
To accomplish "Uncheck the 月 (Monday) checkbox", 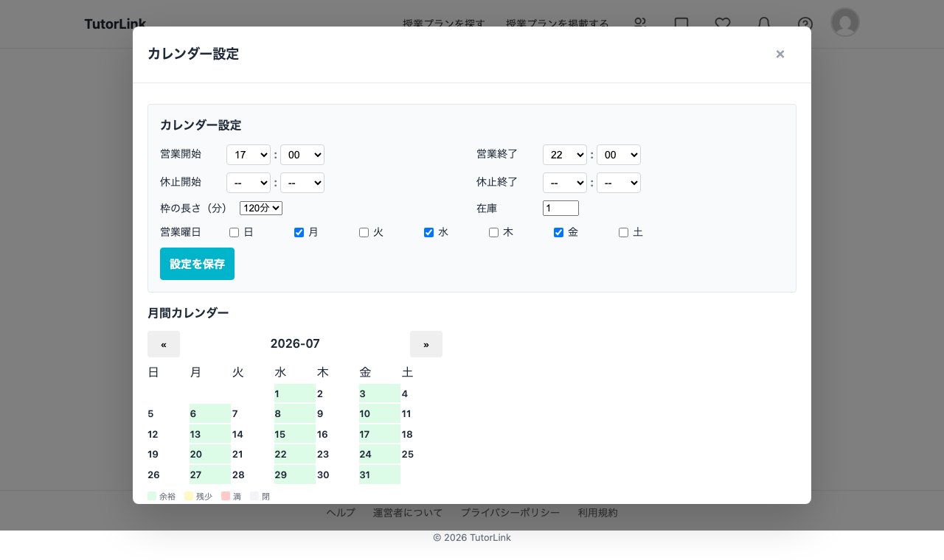I will (299, 232).
